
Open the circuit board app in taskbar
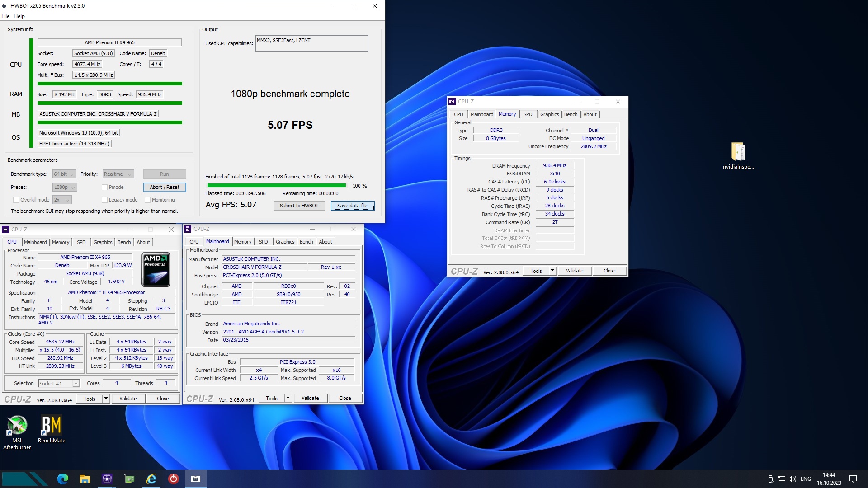point(129,479)
